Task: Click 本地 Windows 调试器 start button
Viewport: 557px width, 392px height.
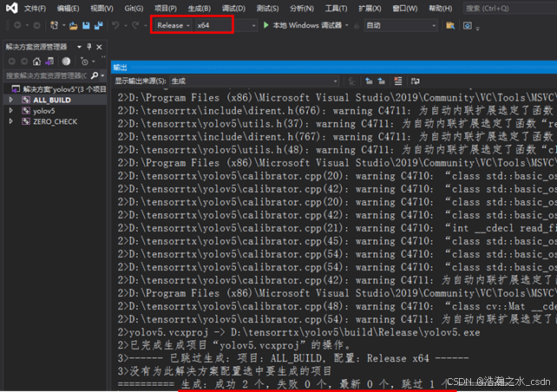Action: tap(302, 25)
